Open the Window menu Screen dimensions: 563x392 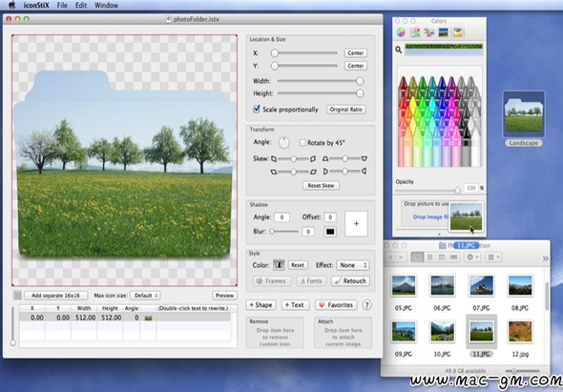[x=106, y=5]
